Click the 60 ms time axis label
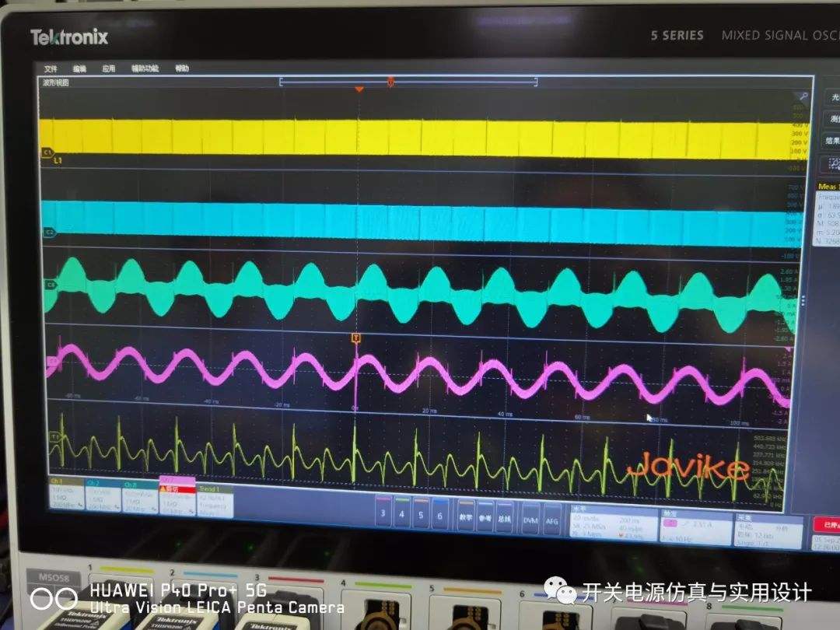This screenshot has height=630, width=840. point(582,417)
